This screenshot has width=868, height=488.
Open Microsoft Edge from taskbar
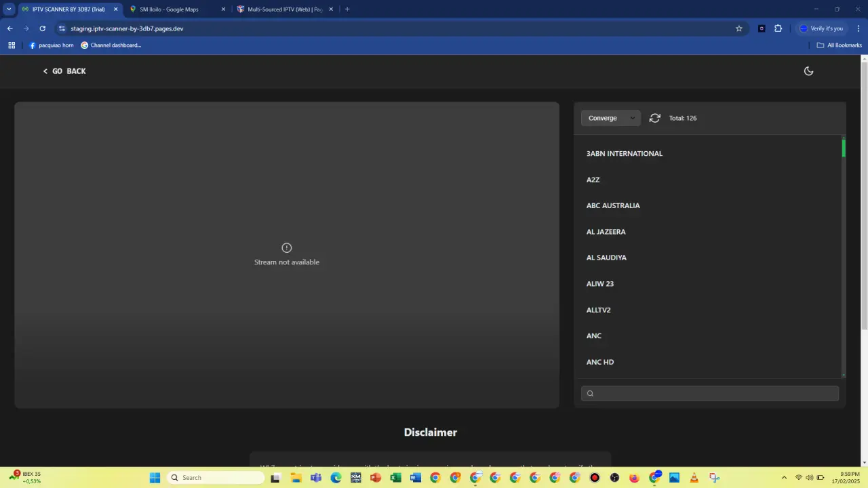336,478
